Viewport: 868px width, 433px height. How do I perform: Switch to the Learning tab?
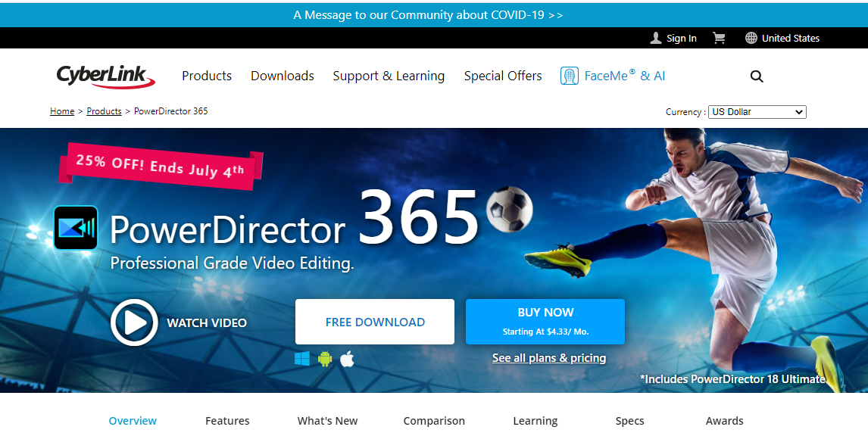click(x=535, y=421)
